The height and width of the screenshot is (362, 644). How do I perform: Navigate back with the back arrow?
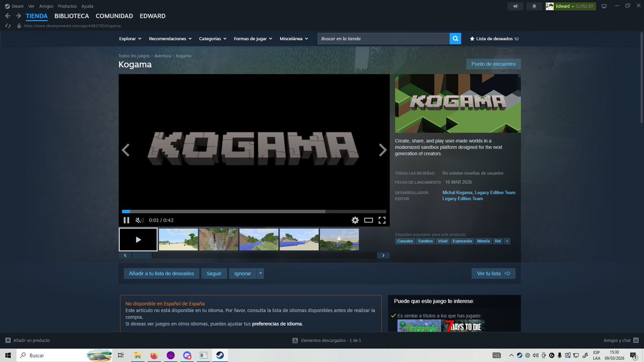pyautogui.click(x=8, y=16)
